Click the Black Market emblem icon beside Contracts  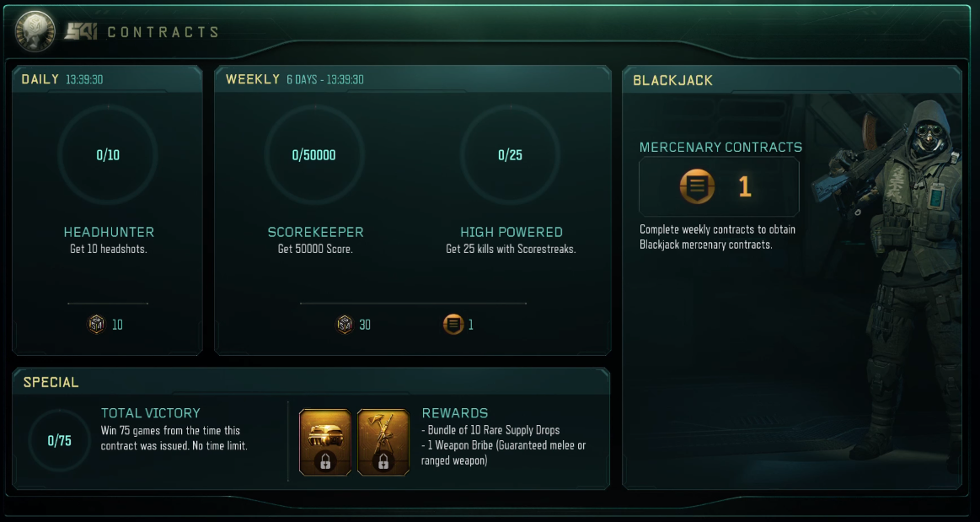point(35,31)
